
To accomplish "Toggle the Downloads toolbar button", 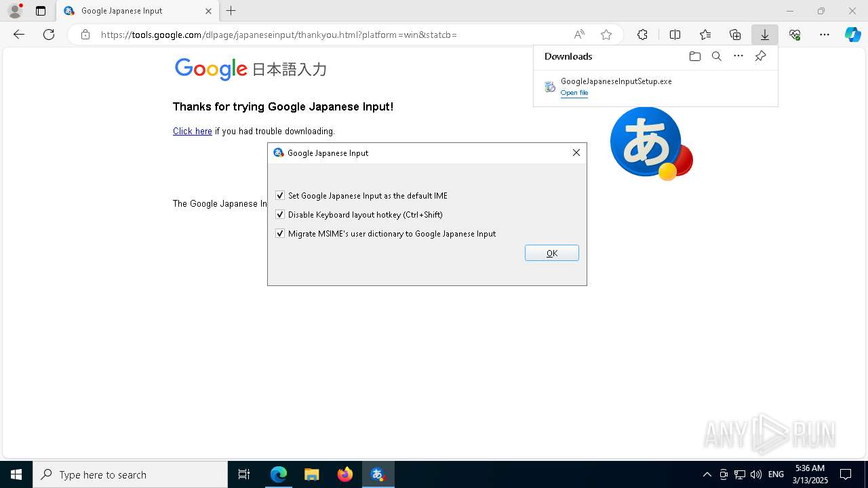I will (x=765, y=35).
